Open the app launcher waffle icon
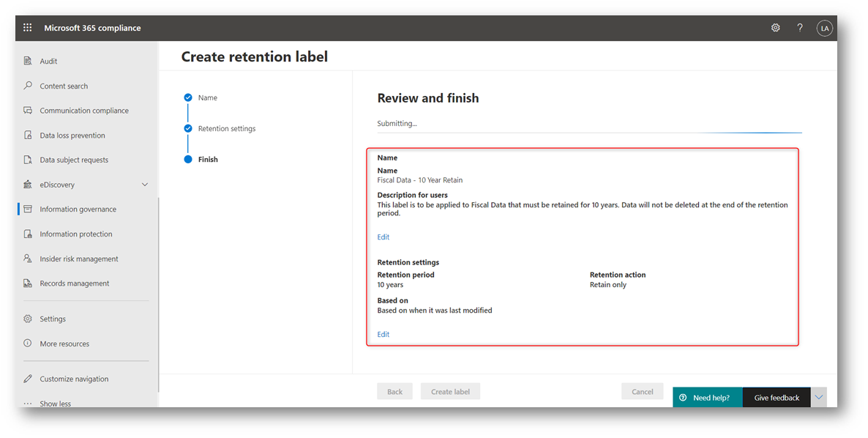Screen dimensions: 868x438 [28, 28]
